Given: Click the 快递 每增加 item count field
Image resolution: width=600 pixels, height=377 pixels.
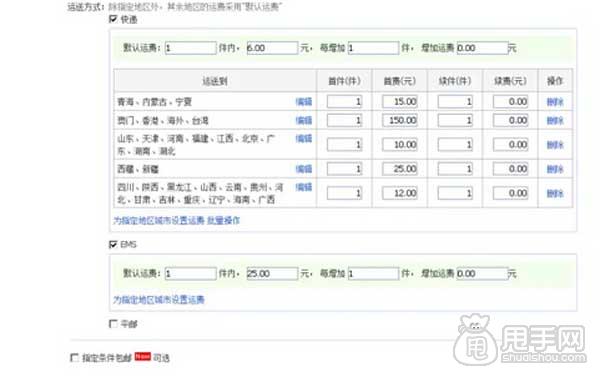Looking at the screenshot, I should coord(373,48).
